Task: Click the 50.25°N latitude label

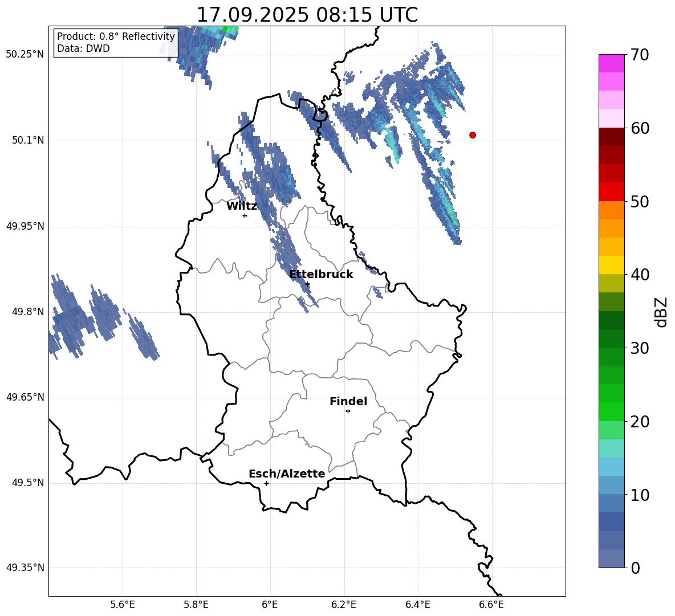Action: click(x=25, y=55)
